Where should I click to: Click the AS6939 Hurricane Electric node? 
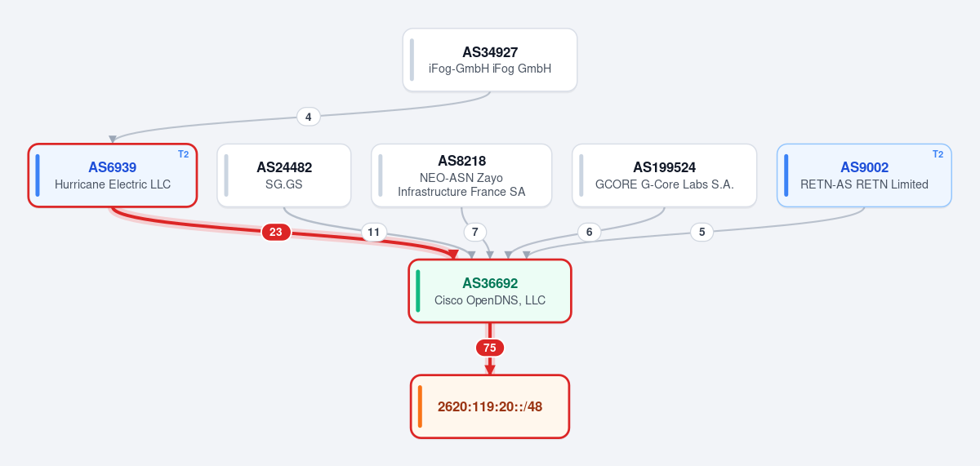coord(113,175)
